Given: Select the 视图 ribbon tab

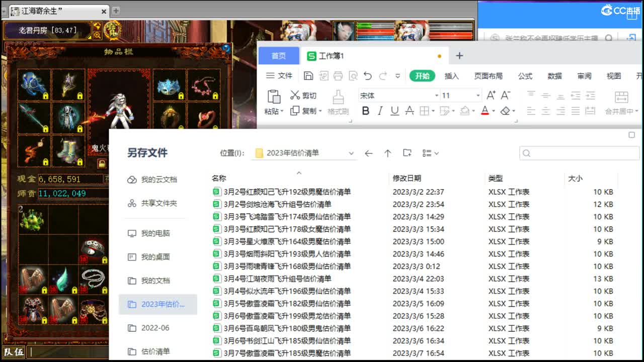Looking at the screenshot, I should tap(614, 76).
